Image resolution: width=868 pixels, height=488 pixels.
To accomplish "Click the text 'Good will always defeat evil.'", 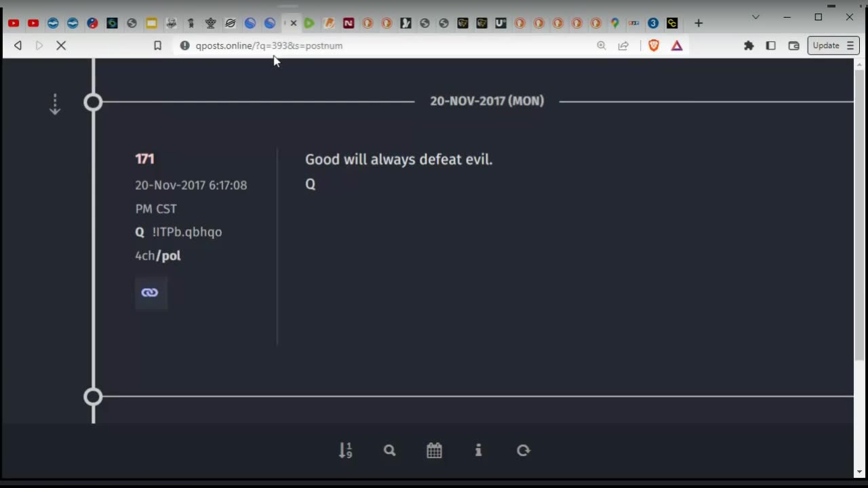I will point(399,159).
